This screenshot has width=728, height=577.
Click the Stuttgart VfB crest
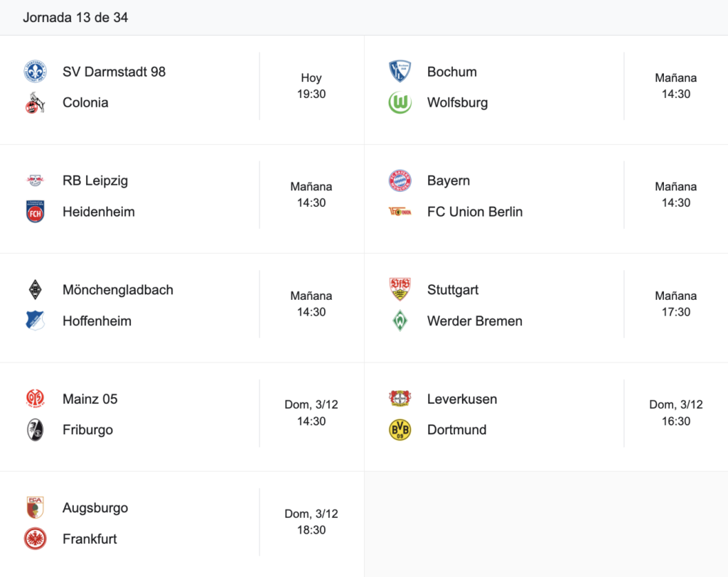pyautogui.click(x=400, y=289)
